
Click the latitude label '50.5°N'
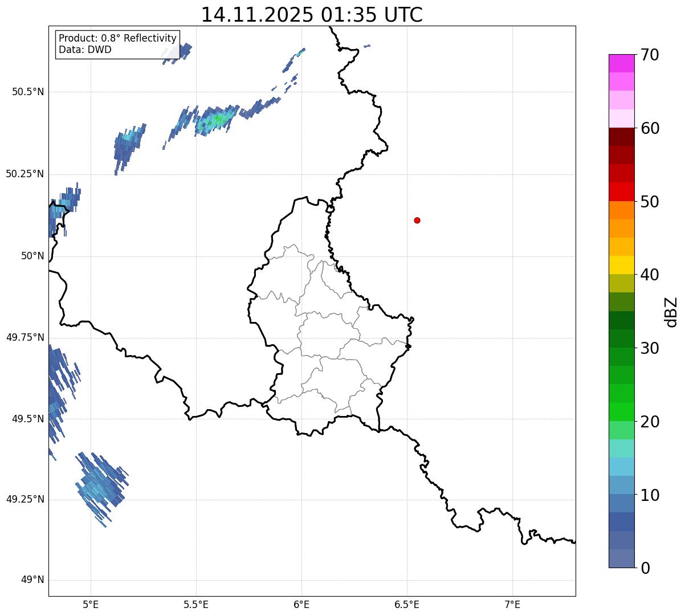[27, 92]
